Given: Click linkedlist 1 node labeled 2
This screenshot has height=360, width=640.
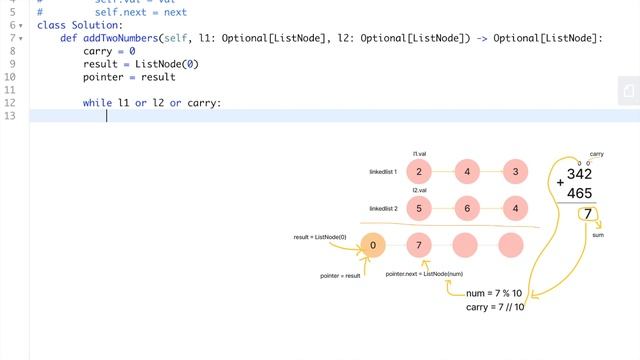Looking at the screenshot, I should click(419, 171).
